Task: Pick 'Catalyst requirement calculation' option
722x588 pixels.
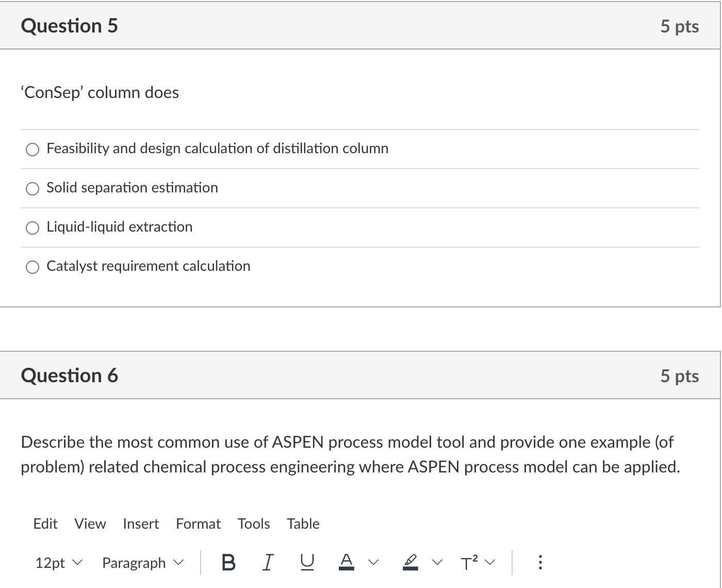Action: (32, 267)
